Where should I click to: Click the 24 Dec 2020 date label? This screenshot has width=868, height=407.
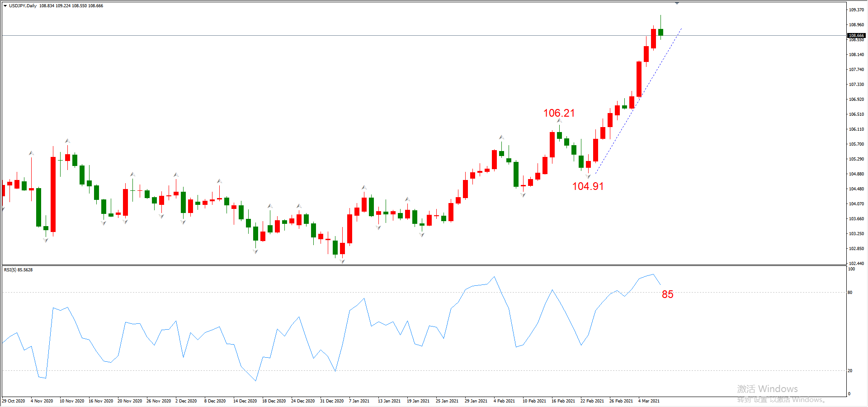303,401
